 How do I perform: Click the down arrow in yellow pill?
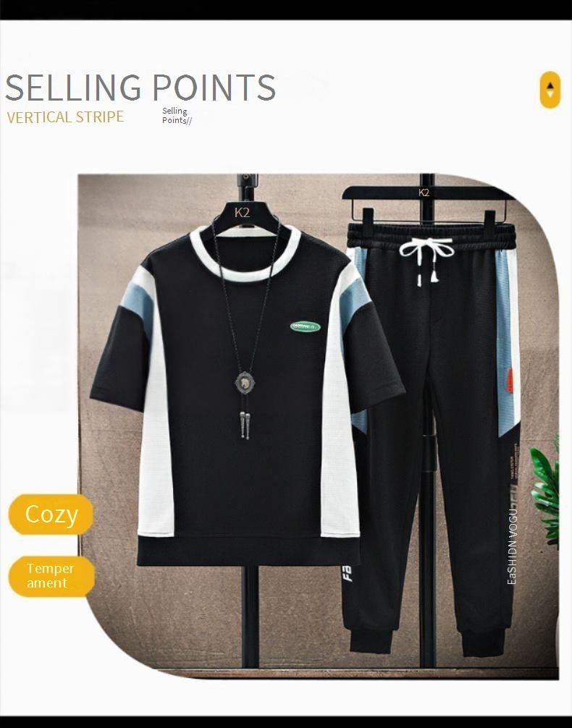550,94
